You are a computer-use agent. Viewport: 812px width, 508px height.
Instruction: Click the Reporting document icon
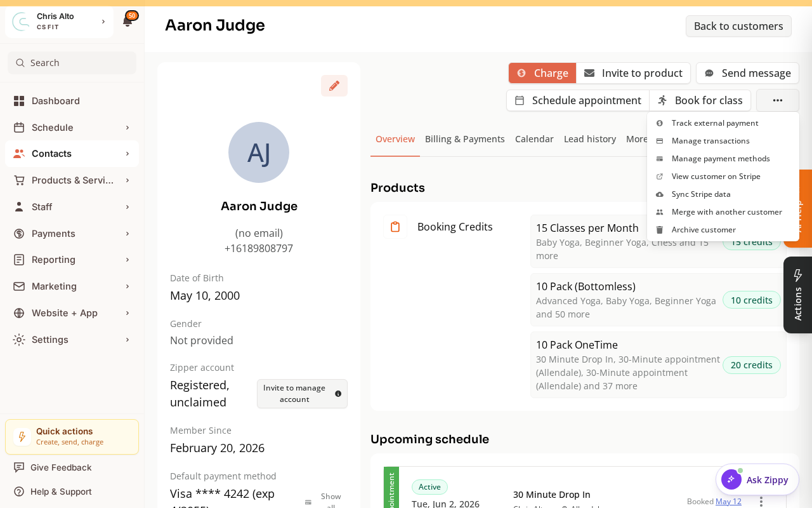tap(19, 260)
